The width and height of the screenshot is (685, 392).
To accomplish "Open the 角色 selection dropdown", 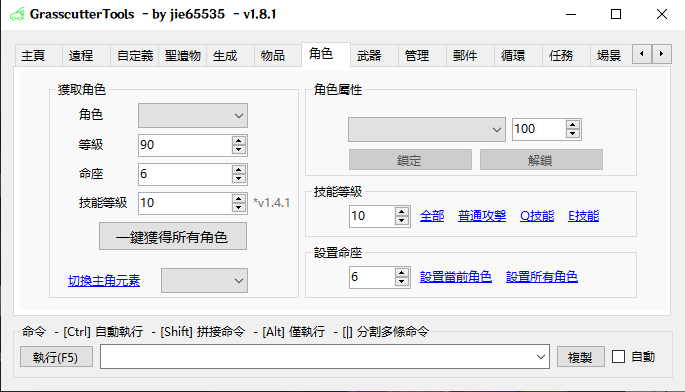I will tap(193, 116).
